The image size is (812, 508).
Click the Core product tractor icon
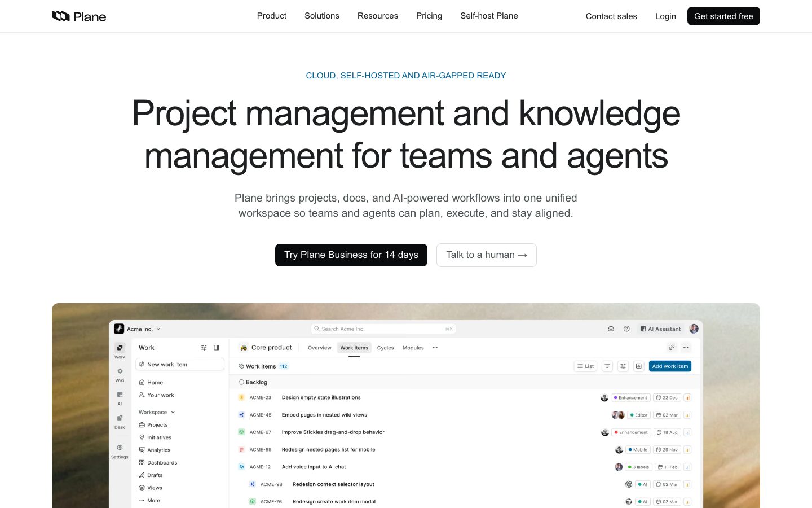pyautogui.click(x=244, y=348)
